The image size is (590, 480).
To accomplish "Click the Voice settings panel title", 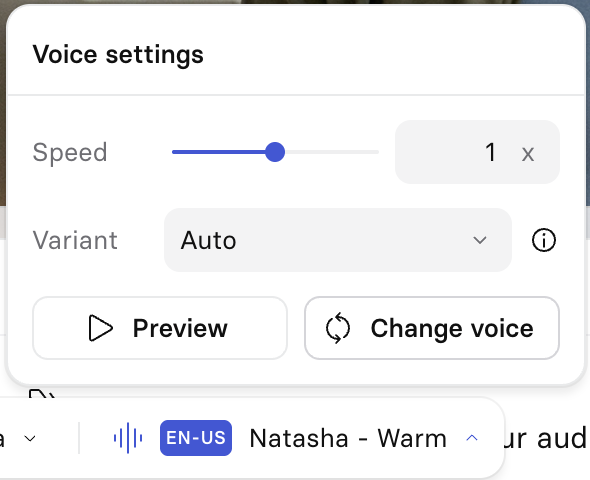I will pyautogui.click(x=118, y=55).
